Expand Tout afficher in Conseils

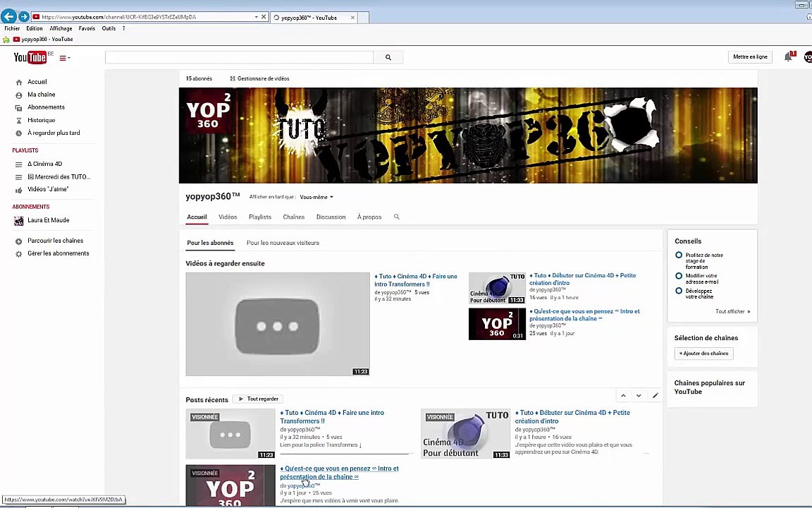click(732, 312)
